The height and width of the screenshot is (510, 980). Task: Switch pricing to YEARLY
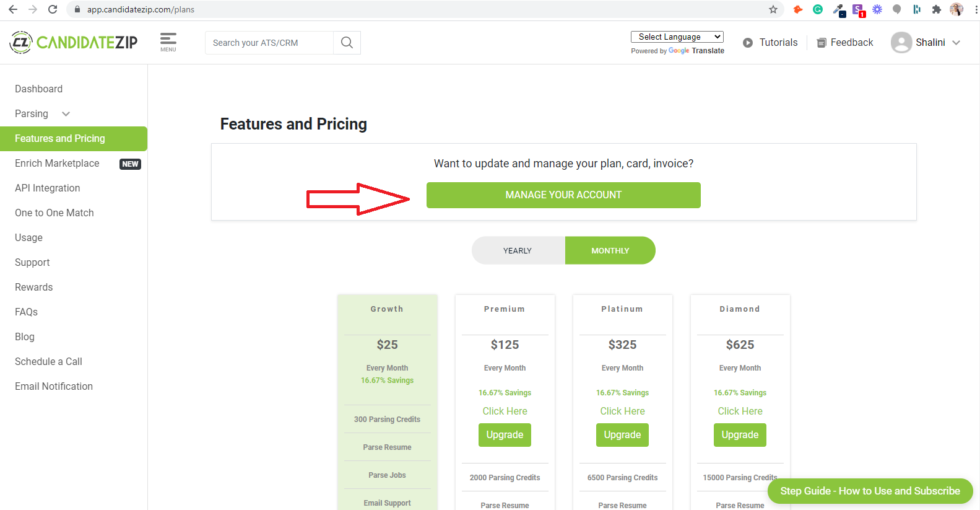[x=518, y=250]
